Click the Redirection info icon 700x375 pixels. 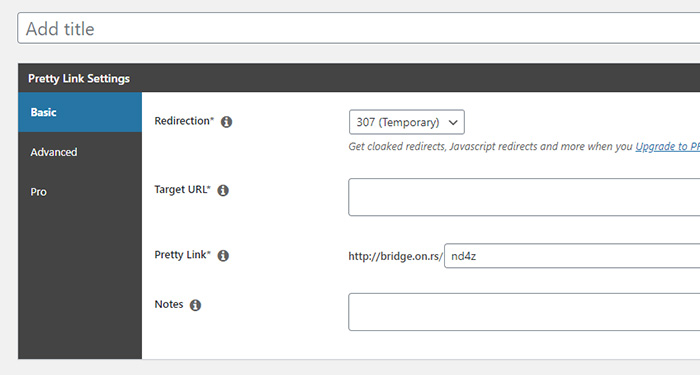pyautogui.click(x=226, y=121)
